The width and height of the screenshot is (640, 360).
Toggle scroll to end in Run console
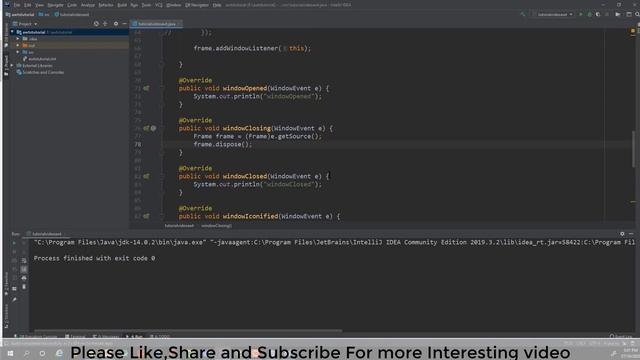click(x=24, y=269)
